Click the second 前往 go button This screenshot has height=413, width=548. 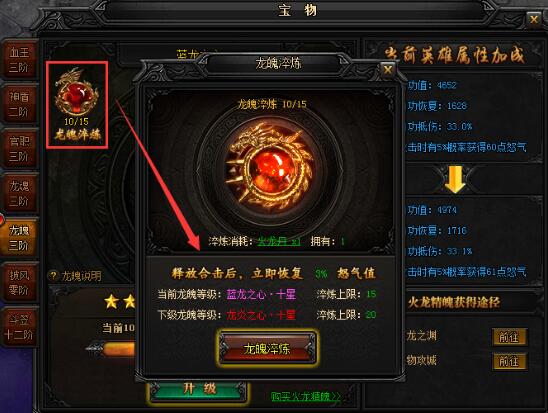(509, 361)
